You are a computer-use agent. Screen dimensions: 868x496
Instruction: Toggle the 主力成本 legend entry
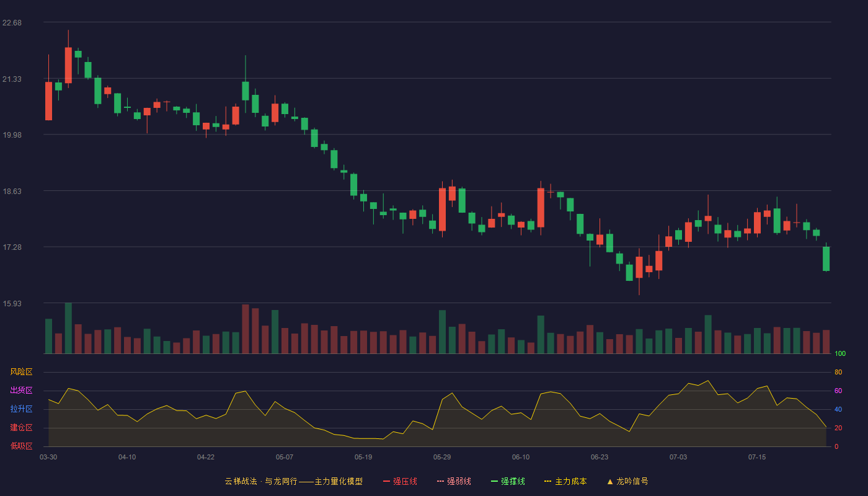565,481
